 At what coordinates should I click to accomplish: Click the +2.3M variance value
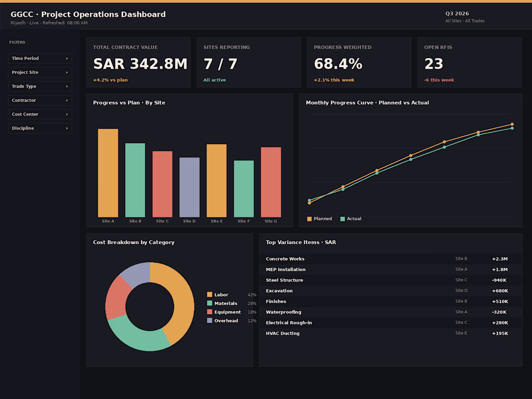(x=500, y=259)
